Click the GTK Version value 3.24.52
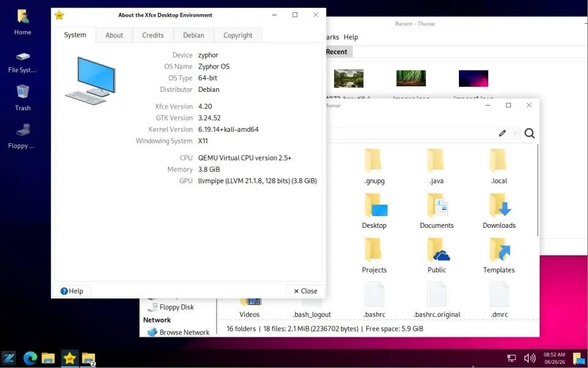The width and height of the screenshot is (588, 368). [x=209, y=118]
